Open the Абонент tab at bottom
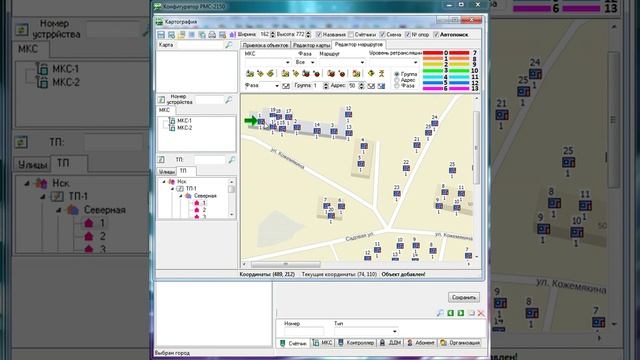The width and height of the screenshot is (640, 360). pos(420,343)
